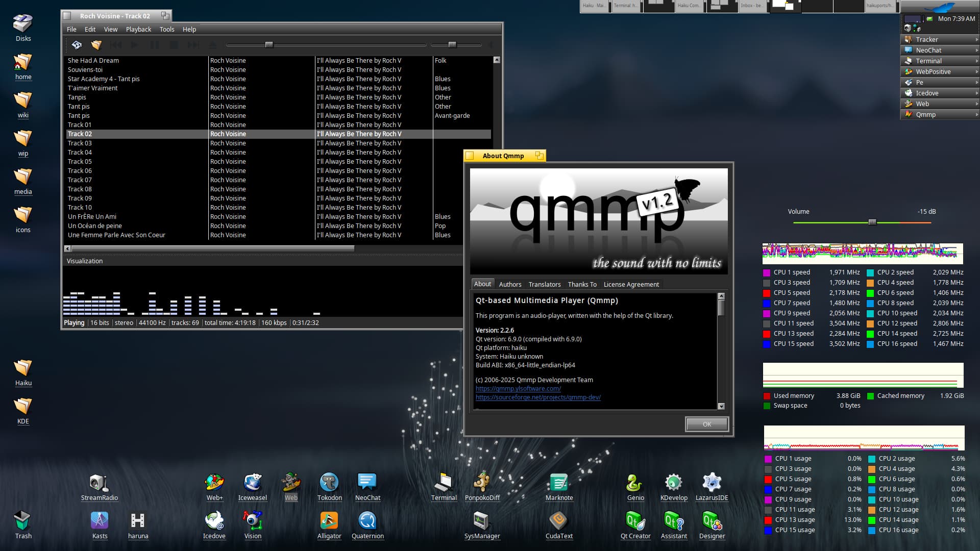Open the Playback menu in Qmmp
Image resolution: width=980 pixels, height=551 pixels.
[138, 29]
